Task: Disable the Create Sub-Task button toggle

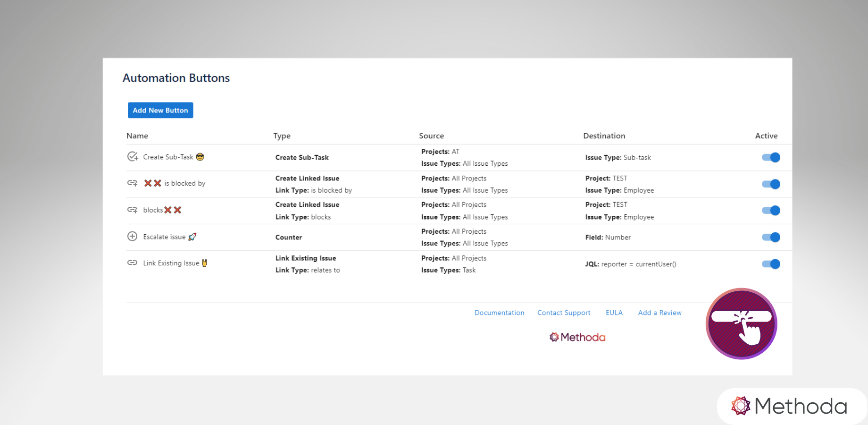Action: [x=771, y=158]
